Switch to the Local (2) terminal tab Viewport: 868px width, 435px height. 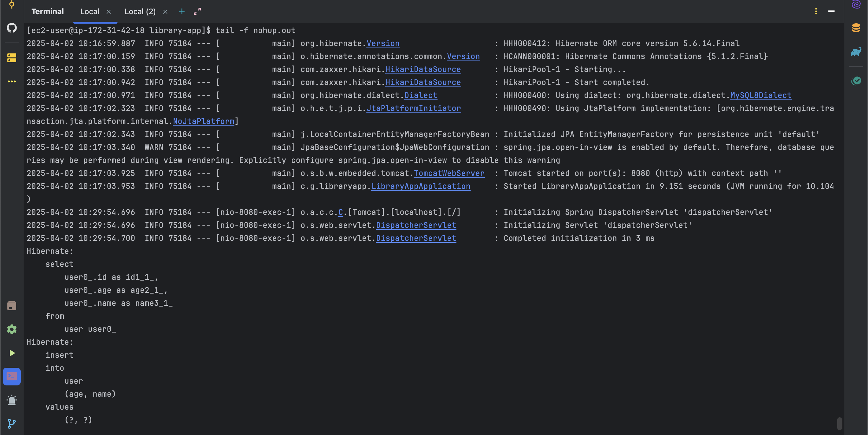[x=140, y=12]
